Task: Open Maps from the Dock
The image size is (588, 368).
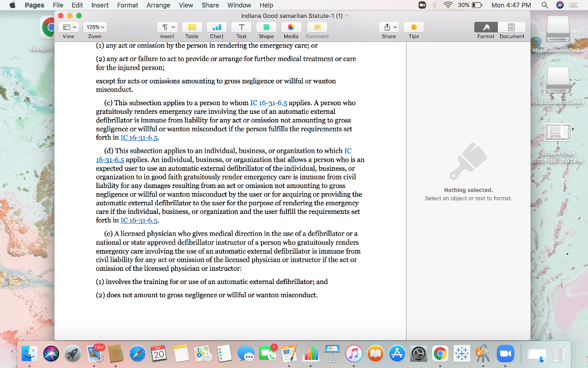Action: tap(203, 354)
